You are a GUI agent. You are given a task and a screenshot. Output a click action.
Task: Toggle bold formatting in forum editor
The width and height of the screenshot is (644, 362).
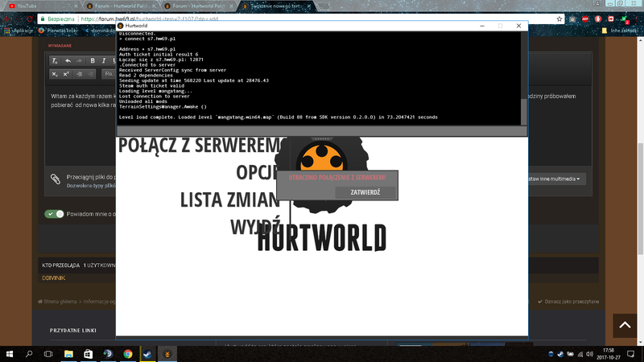point(93,61)
